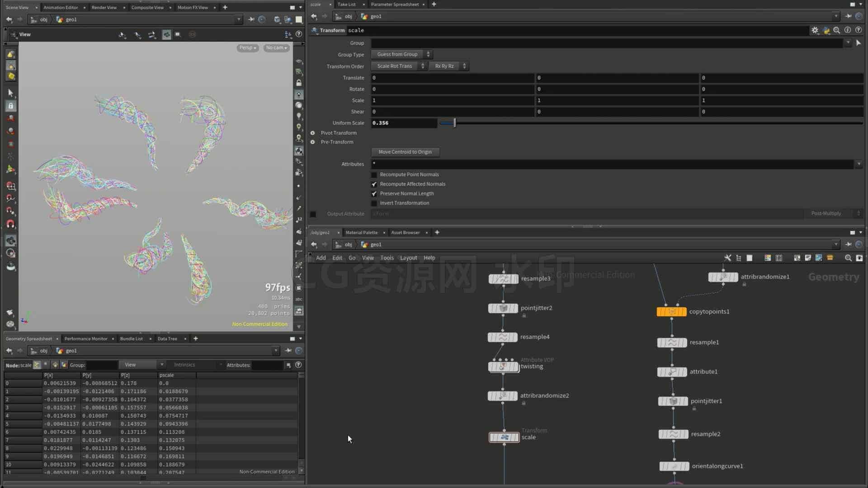The height and width of the screenshot is (488, 868).
Task: Click the parameter search magnifier icon
Action: 837,30
